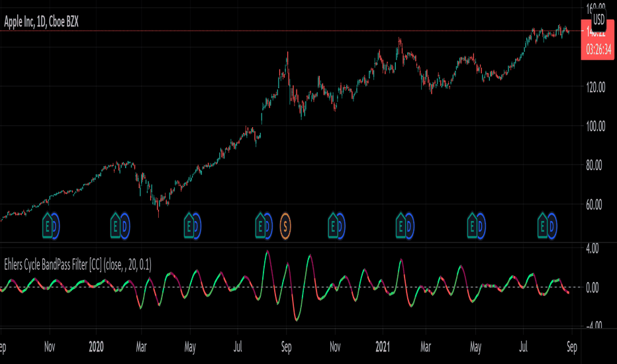
Task: Open the dividend D marker at Nov 2020
Action: tap(340, 226)
